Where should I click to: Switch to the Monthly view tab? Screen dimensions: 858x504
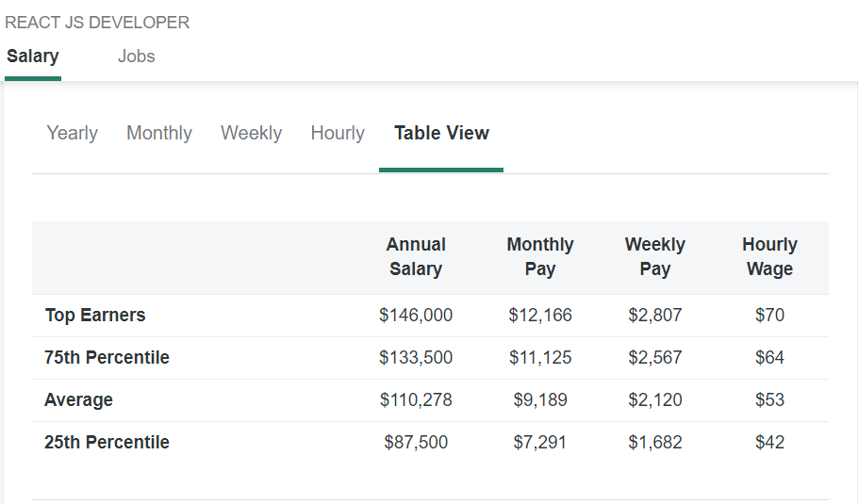(x=159, y=133)
